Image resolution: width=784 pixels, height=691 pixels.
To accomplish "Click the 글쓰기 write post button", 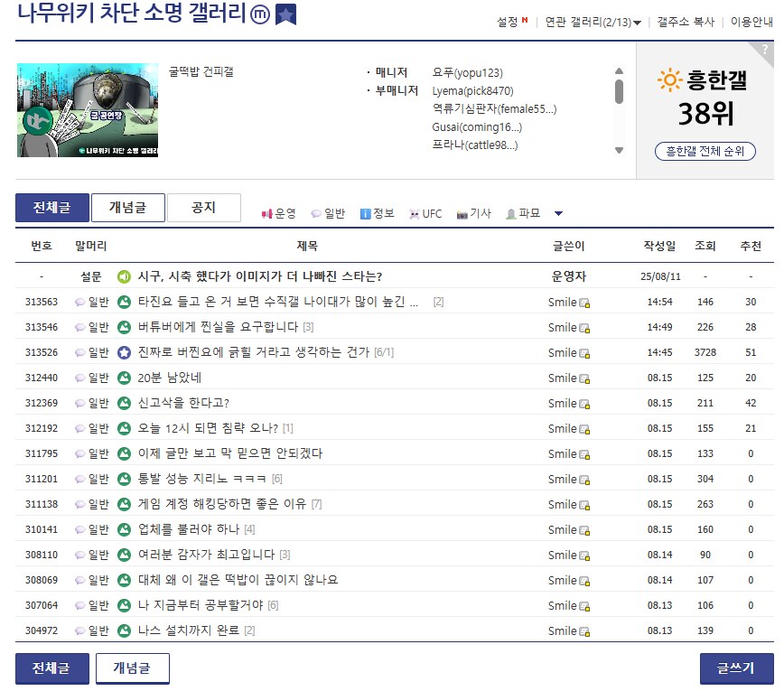I will click(735, 668).
